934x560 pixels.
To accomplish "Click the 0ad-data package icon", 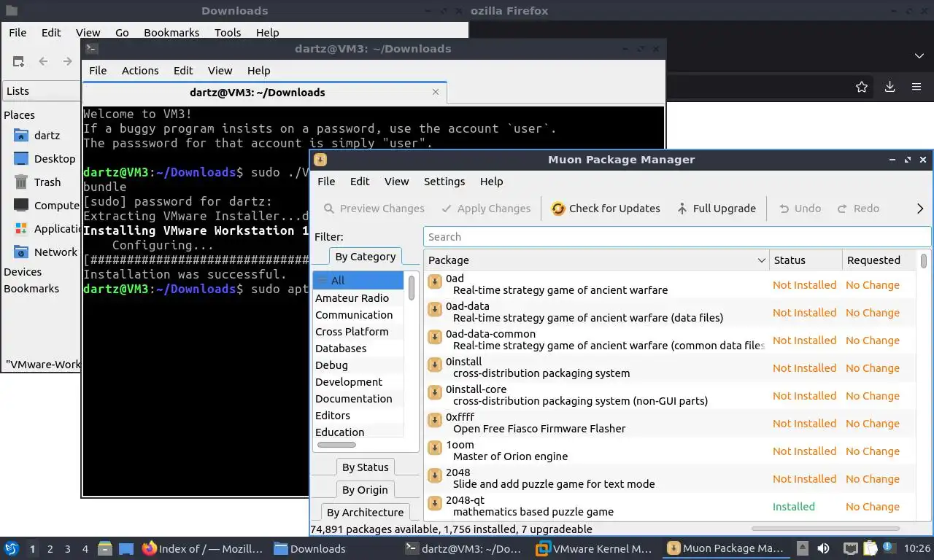I will coord(435,309).
